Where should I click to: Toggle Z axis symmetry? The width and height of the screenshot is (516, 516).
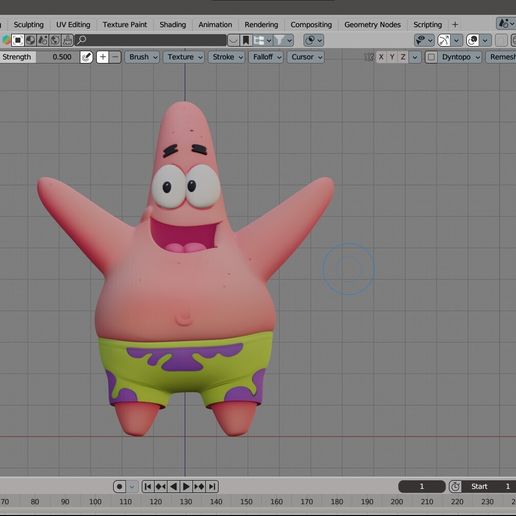pyautogui.click(x=403, y=57)
